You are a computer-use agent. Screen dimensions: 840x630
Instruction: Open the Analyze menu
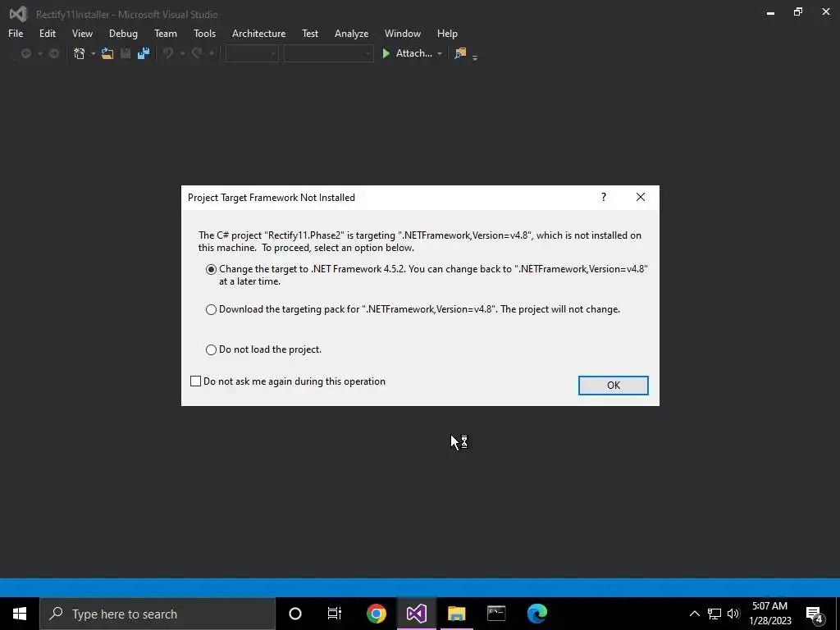click(351, 33)
